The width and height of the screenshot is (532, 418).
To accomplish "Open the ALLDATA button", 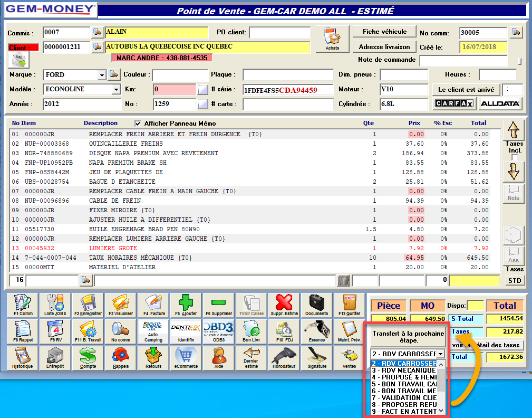I will [x=500, y=103].
